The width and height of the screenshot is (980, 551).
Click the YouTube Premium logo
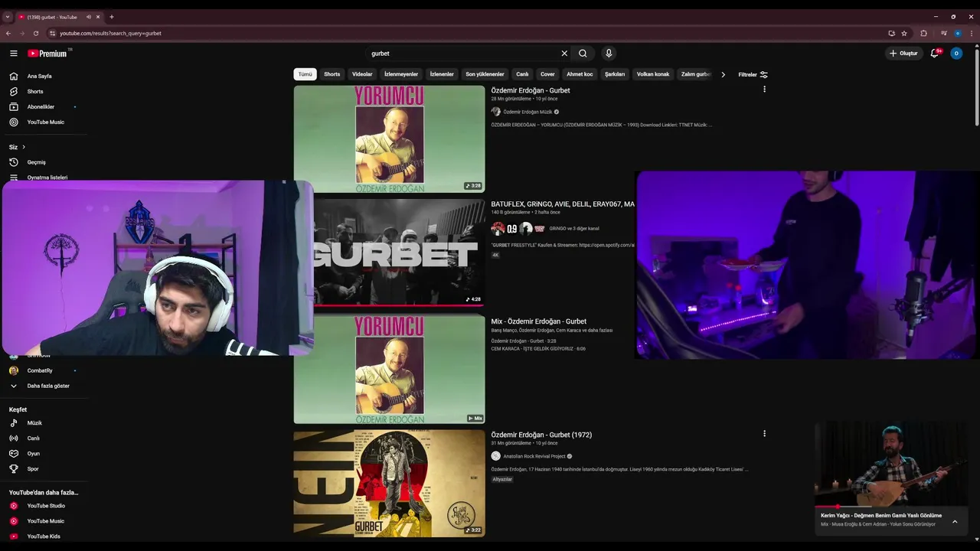click(x=49, y=54)
